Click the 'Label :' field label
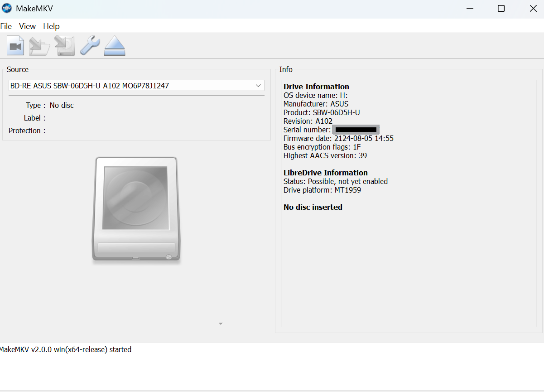Viewport: 544px width, 392px height. [x=35, y=118]
